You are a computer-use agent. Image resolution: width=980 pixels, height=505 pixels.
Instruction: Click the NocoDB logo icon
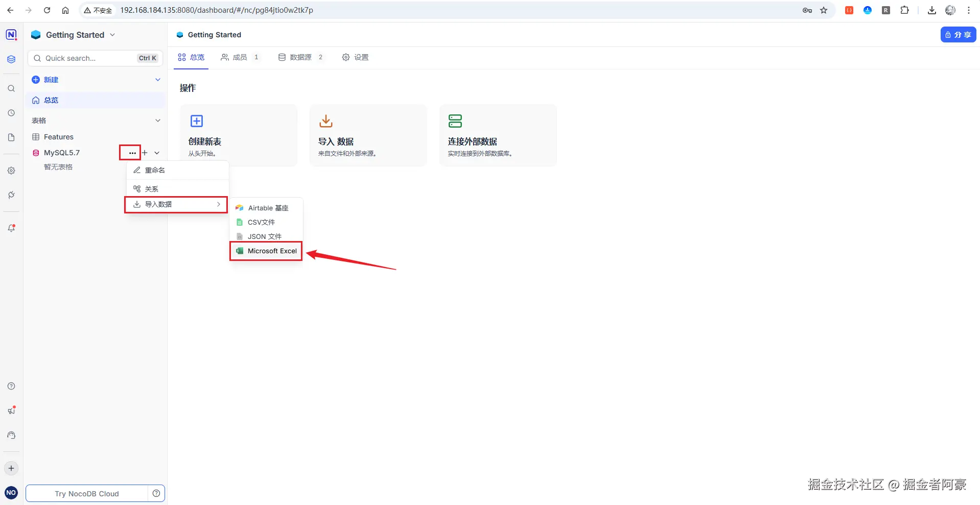(x=11, y=35)
